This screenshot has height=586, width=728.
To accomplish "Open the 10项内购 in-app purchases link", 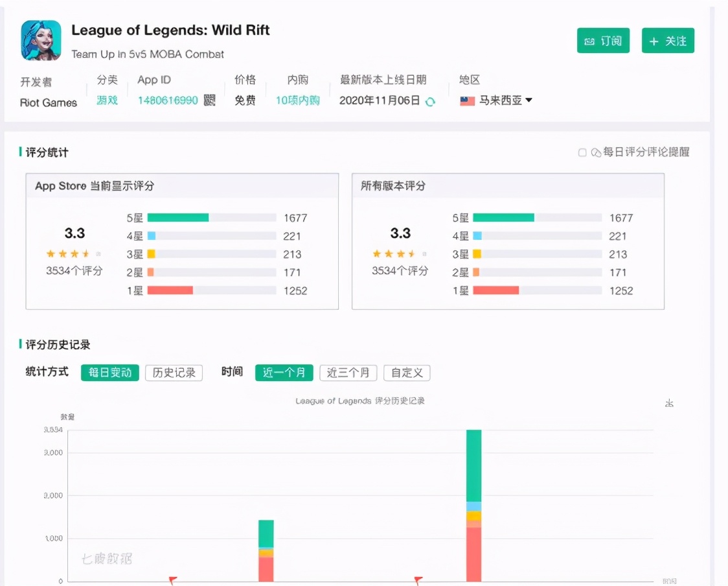I will (297, 100).
